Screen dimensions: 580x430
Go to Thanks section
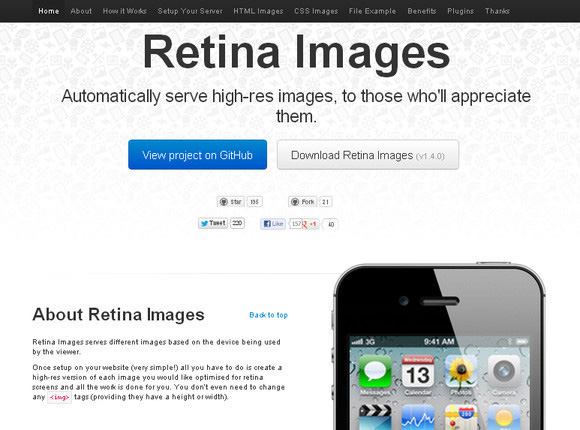click(497, 11)
